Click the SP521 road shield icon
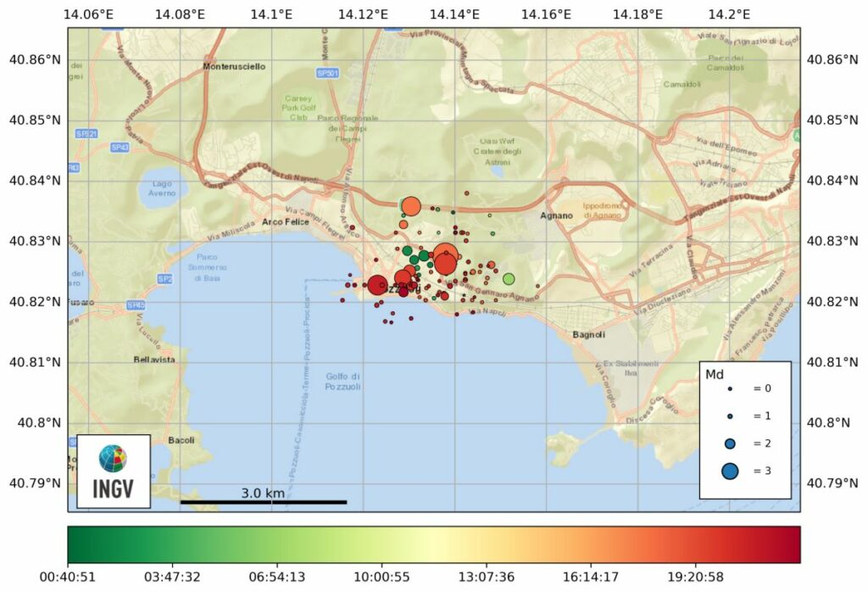Screen dimensions: 868x593 click(88, 131)
